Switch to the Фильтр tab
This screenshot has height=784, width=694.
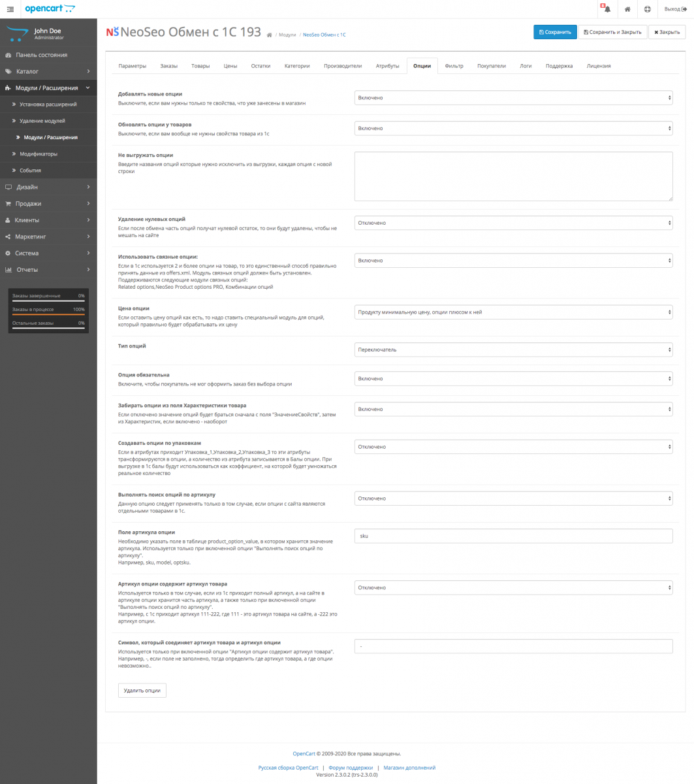point(454,66)
